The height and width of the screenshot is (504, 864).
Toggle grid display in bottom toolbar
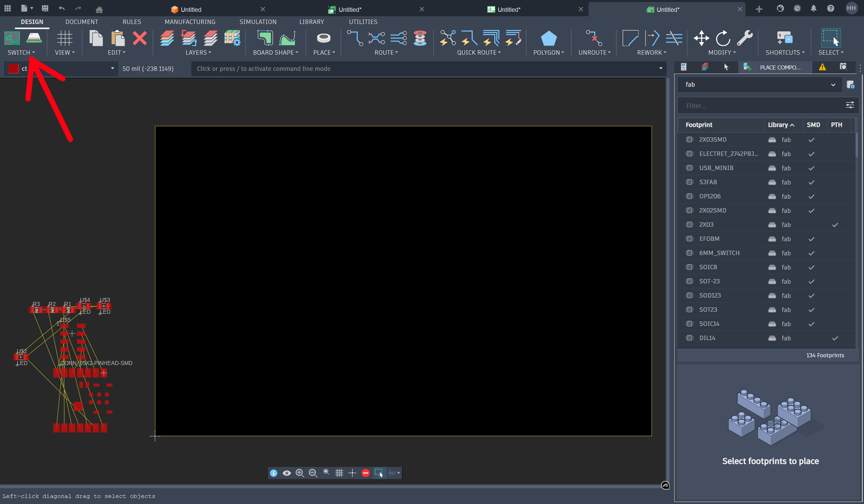[339, 473]
